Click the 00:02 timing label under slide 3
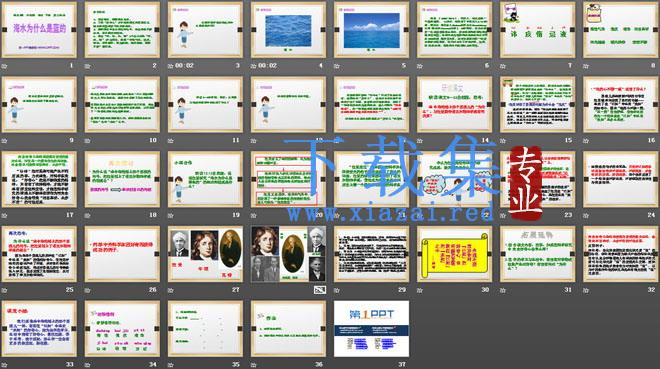Image resolution: width=660 pixels, height=369 pixels. coord(184,66)
